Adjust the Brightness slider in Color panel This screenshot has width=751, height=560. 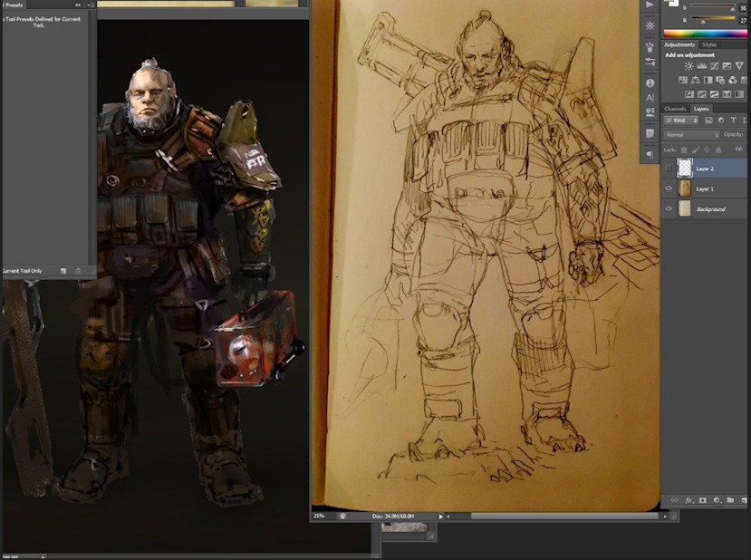[x=712, y=19]
